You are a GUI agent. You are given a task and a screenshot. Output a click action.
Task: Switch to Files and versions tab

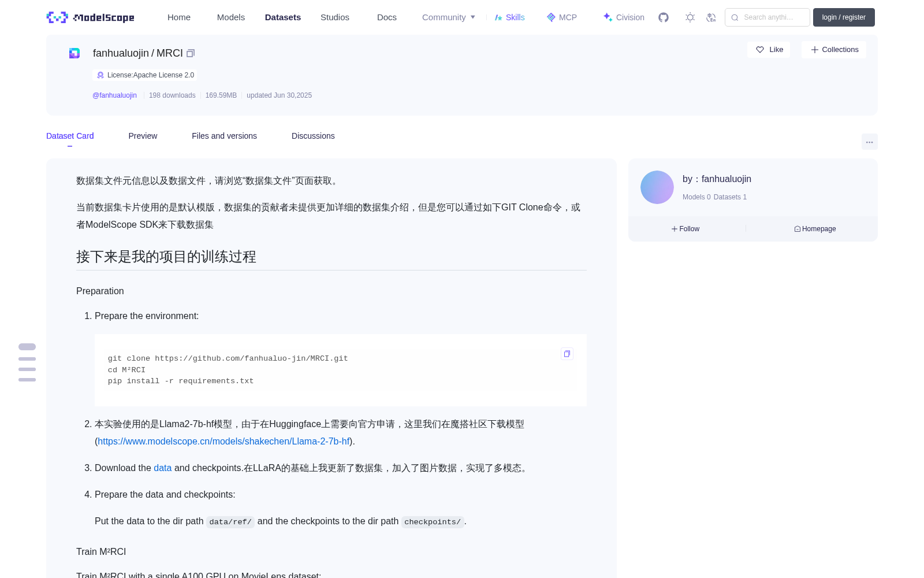click(224, 136)
